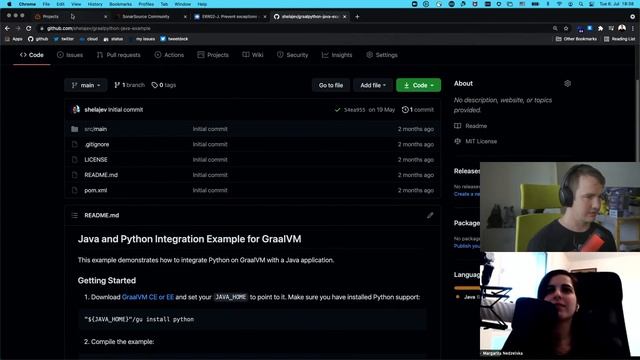
Task: Open a new browser tab
Action: (x=357, y=17)
